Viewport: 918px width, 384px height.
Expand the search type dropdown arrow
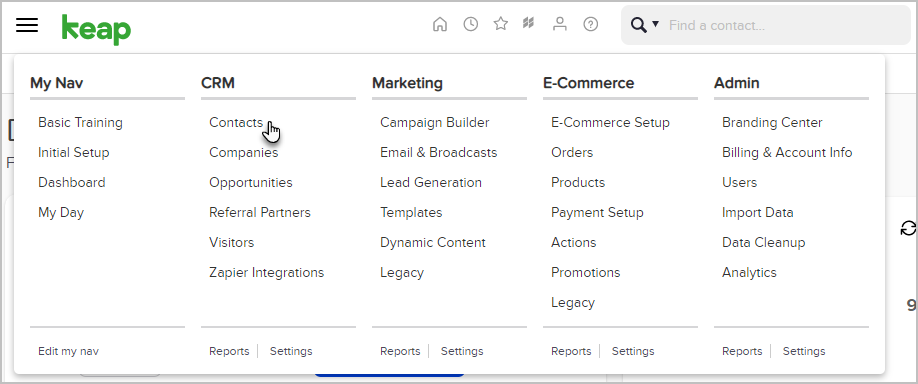point(655,24)
